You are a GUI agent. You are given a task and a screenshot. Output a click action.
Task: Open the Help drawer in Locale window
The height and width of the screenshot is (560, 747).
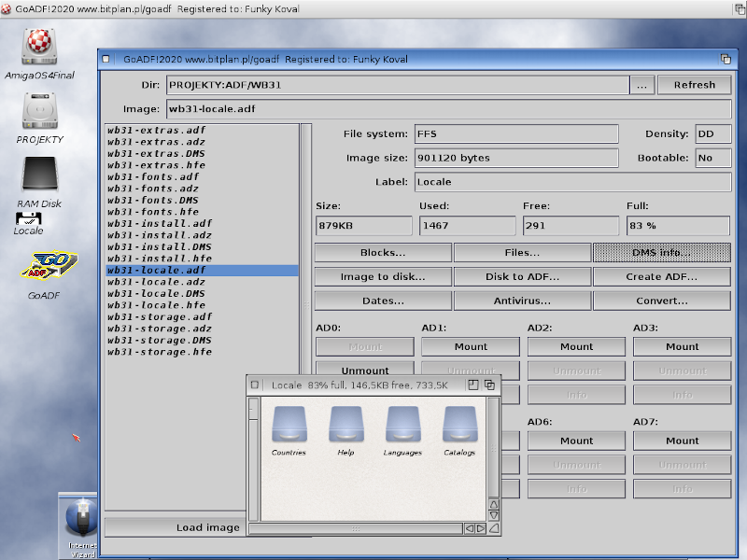pos(345,425)
